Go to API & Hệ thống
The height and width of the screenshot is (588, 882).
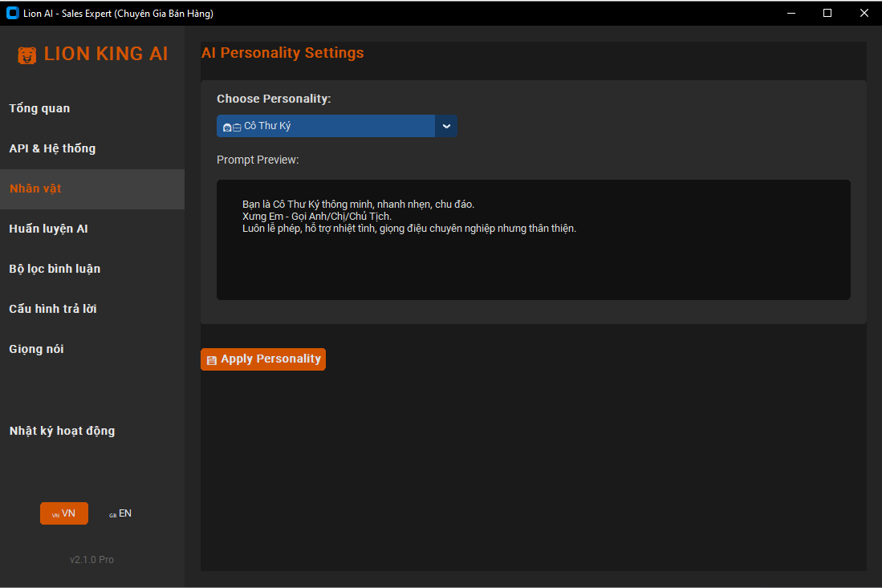pos(52,148)
